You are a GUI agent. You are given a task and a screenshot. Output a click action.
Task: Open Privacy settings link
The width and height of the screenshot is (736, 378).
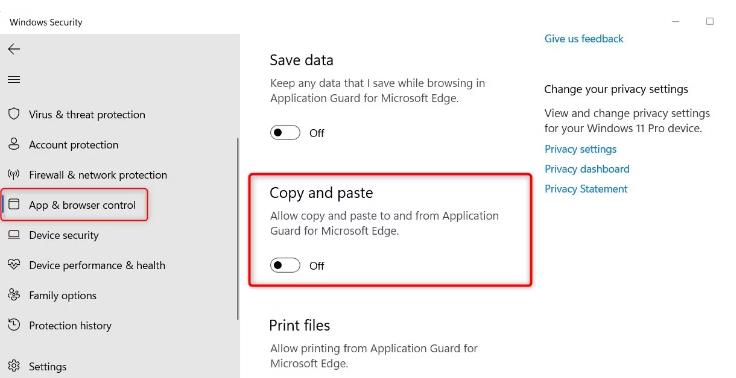[581, 149]
